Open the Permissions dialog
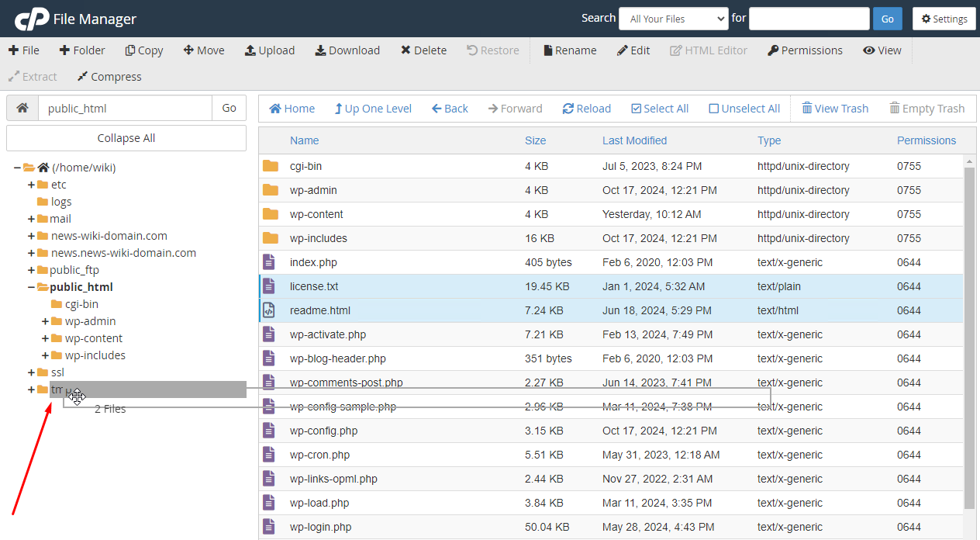The image size is (980, 540). point(805,50)
